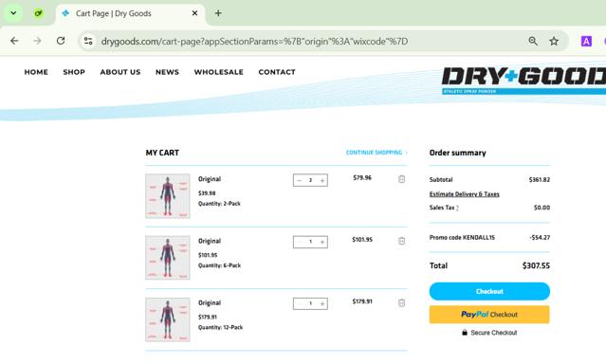Open the 12-Pack product thumbnail
The height and width of the screenshot is (364, 606).
pos(168,319)
